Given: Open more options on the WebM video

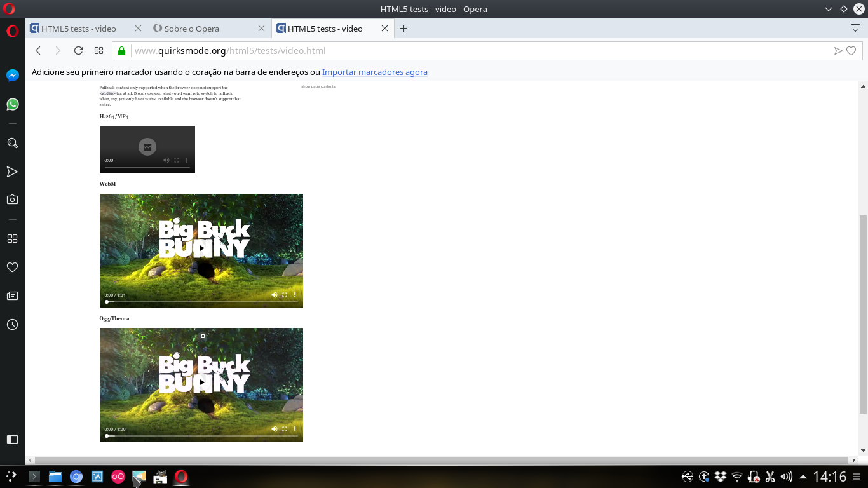Looking at the screenshot, I should click(295, 295).
